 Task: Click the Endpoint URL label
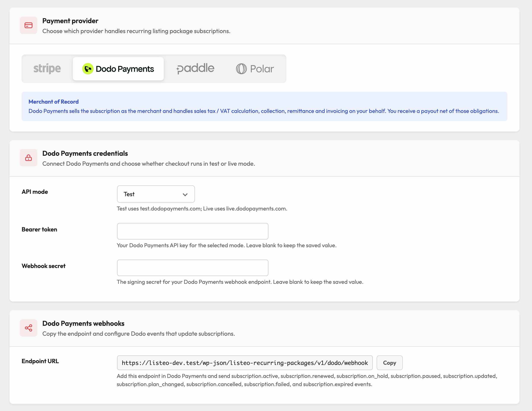pyautogui.click(x=40, y=361)
